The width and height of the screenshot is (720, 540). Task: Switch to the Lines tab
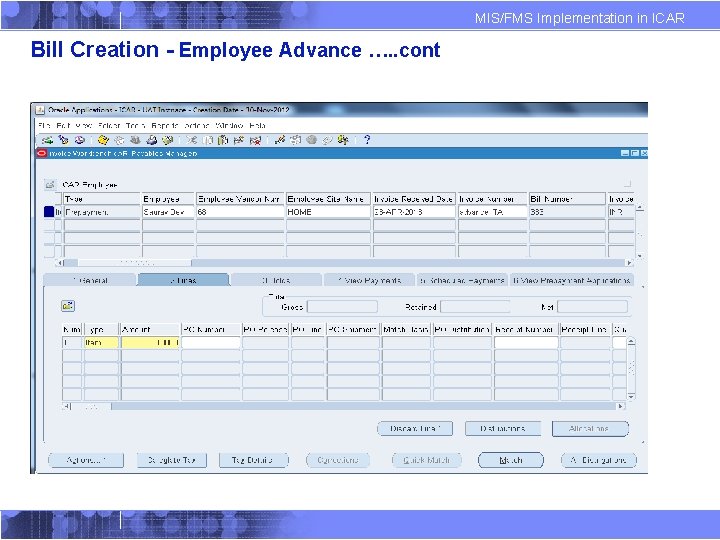pos(183,280)
